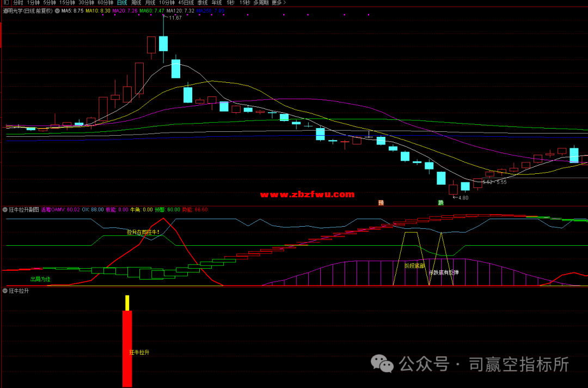Select the 1分钟 period tab
Viewport: 588px width, 388px height.
33,3
